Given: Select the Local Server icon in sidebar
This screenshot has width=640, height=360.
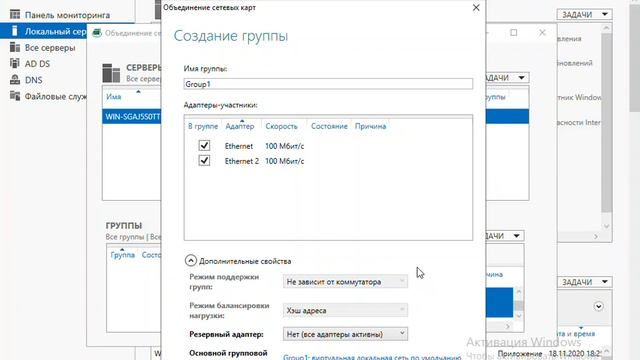Looking at the screenshot, I should pyautogui.click(x=15, y=31).
